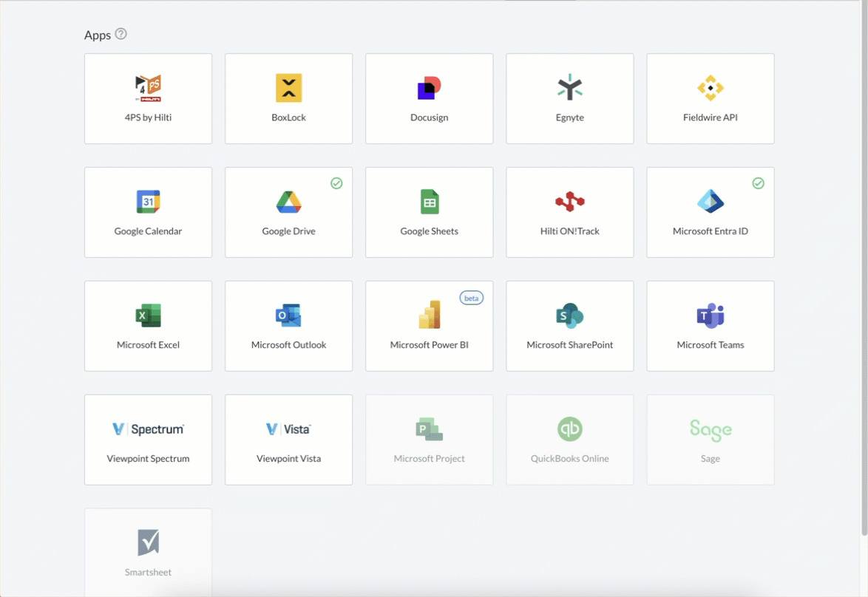Viewport: 868px width, 597px height.
Task: Click the QuickBooks Online tile
Action: pos(569,440)
